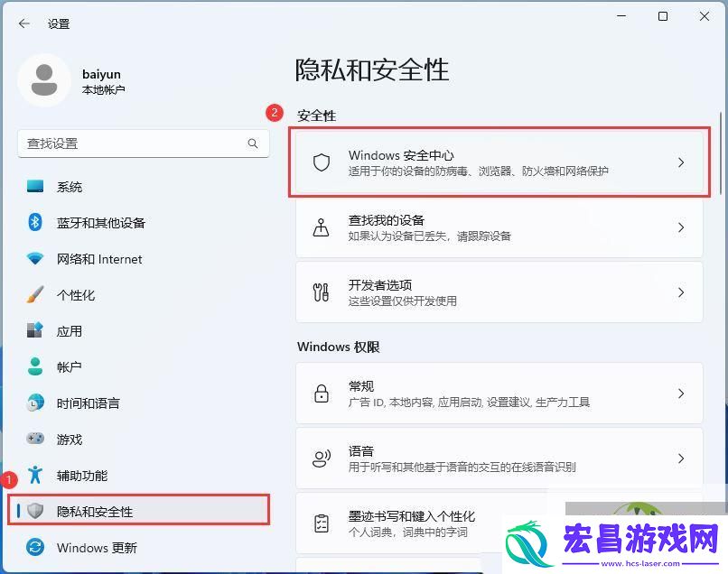Click 本地帐户 label under username
The height and width of the screenshot is (574, 728).
(x=103, y=89)
